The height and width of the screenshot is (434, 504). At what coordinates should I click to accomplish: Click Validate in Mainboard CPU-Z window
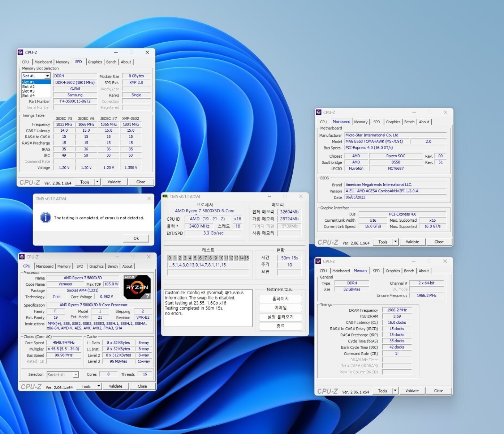tap(412, 242)
